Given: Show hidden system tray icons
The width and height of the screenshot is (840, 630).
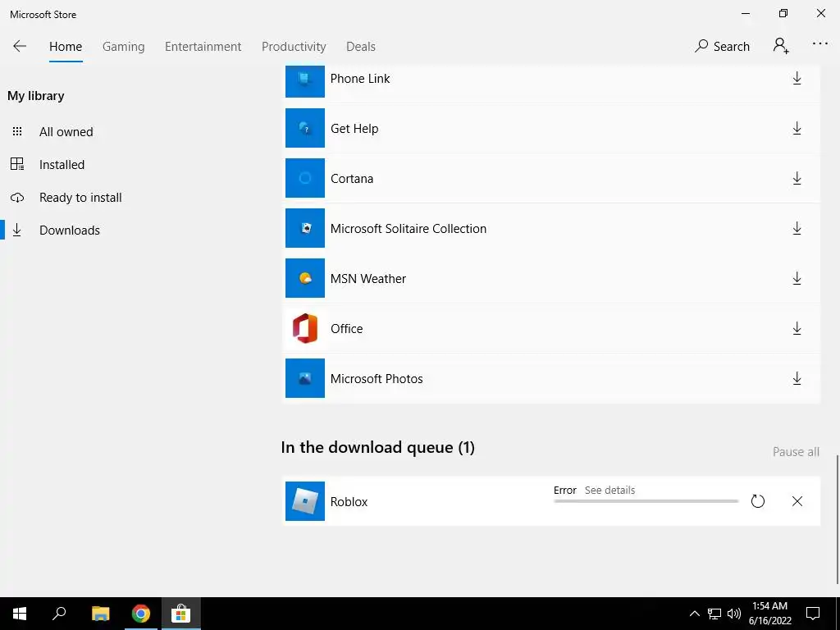Looking at the screenshot, I should point(694,614).
